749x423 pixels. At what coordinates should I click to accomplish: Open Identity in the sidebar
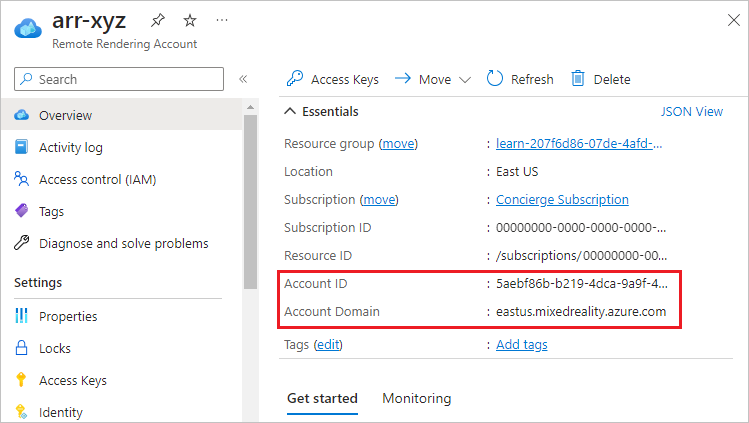coord(61,412)
